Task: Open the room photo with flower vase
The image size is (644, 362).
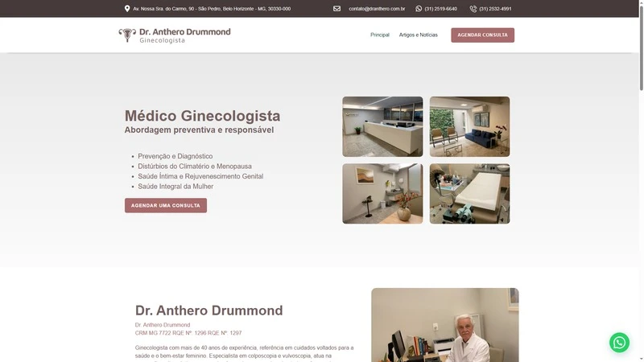Action: [382, 194]
